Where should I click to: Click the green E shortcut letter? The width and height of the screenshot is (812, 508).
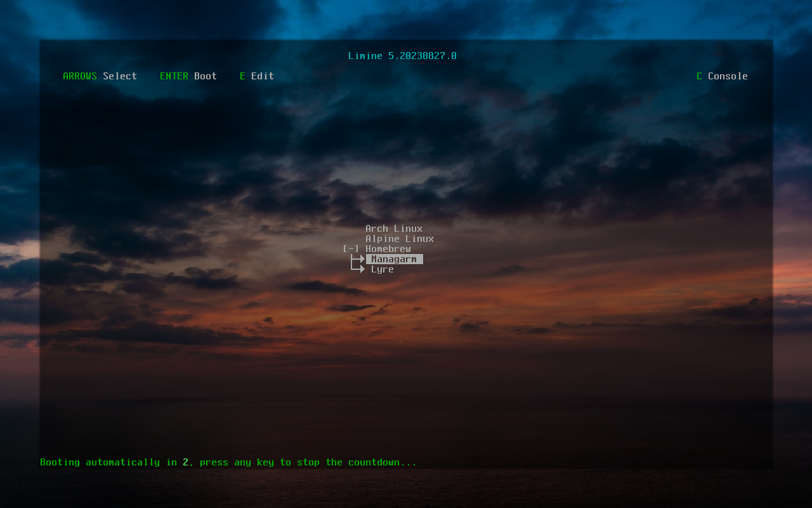pos(242,76)
